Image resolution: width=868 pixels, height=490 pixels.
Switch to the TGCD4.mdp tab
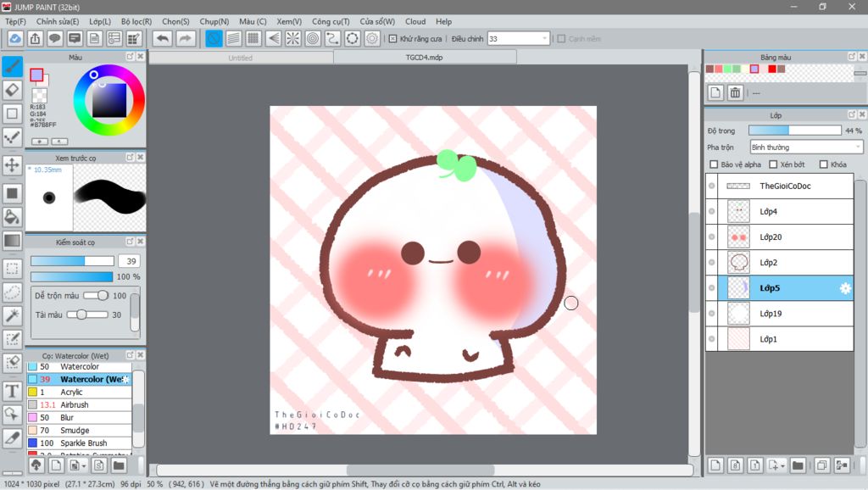425,57
